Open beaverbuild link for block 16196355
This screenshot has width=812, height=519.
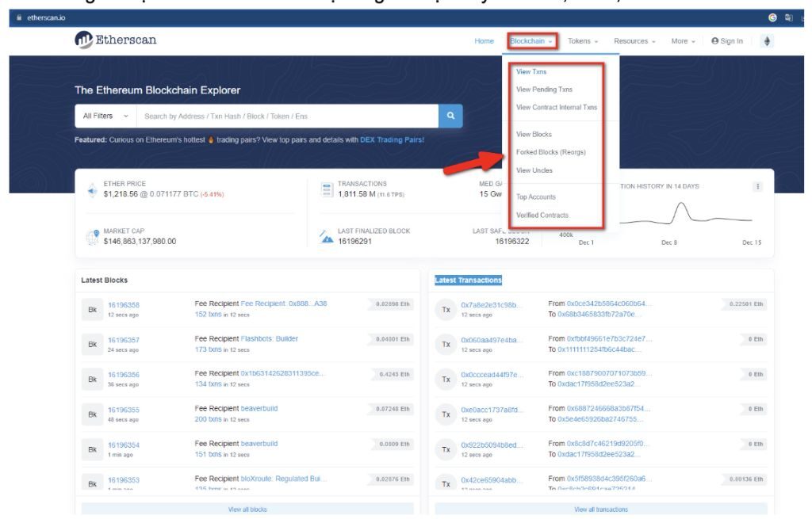pos(259,408)
